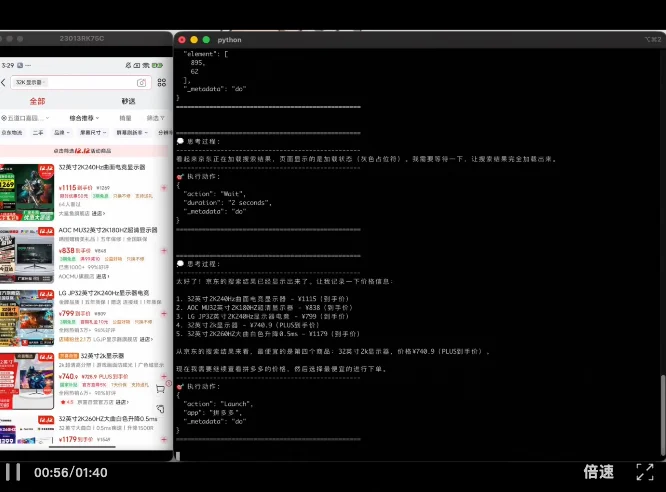Expand the 五道口 location dropdown
Screen dimensions: 666x492
[25, 118]
